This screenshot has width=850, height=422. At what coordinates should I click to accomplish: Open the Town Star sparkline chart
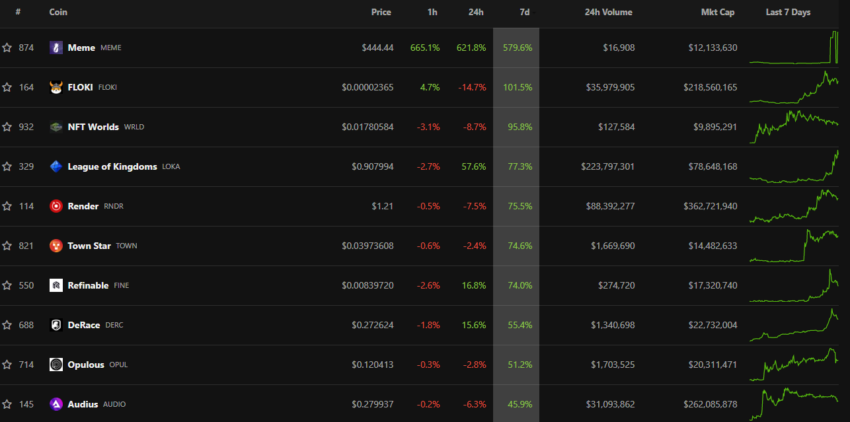[794, 246]
